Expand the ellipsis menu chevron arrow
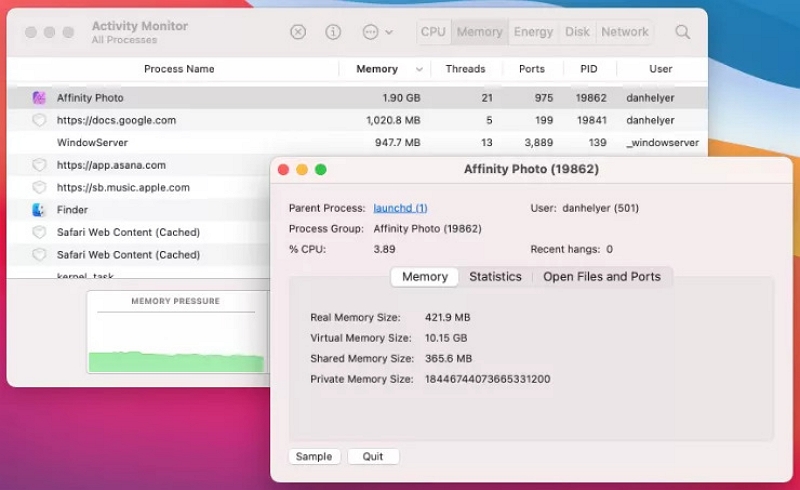Image resolution: width=800 pixels, height=490 pixels. 389,32
